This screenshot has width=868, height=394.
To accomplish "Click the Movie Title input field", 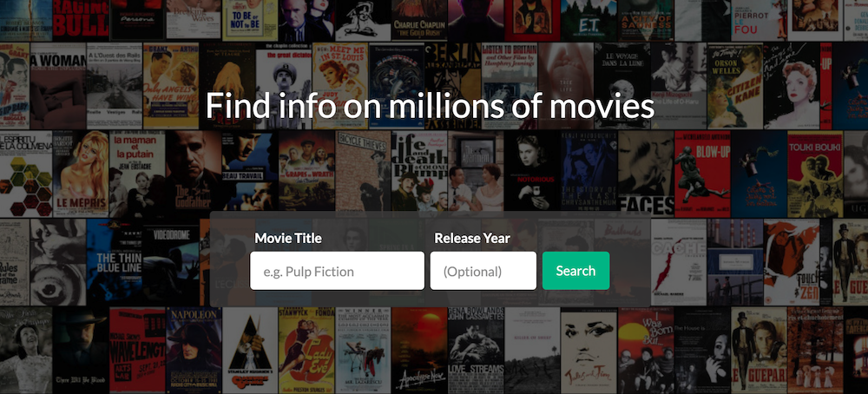I will pos(337,271).
